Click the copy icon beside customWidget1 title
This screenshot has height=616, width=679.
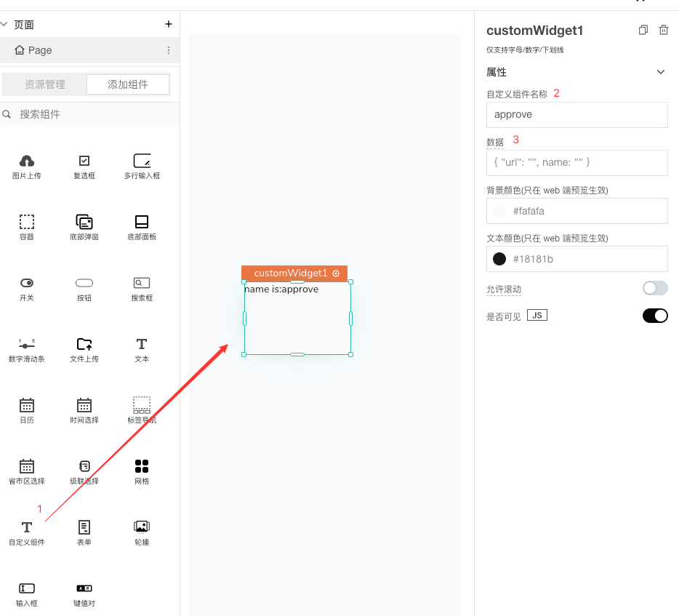pos(643,30)
